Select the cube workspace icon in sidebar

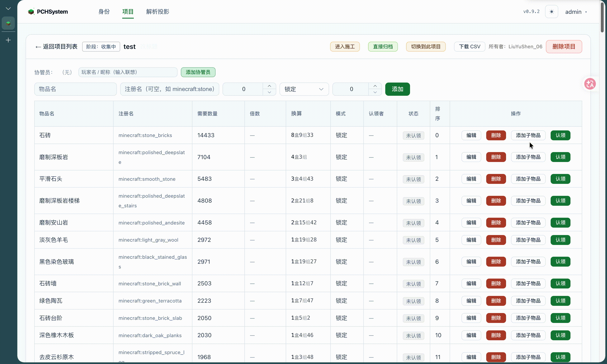point(8,23)
